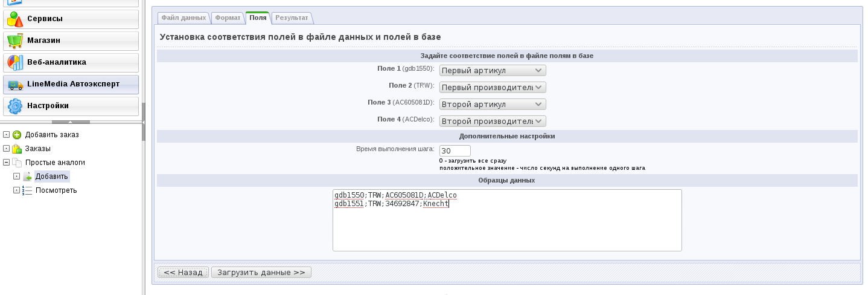Click the Заказы folder icon in tree
This screenshot has height=295, width=868.
(17, 149)
